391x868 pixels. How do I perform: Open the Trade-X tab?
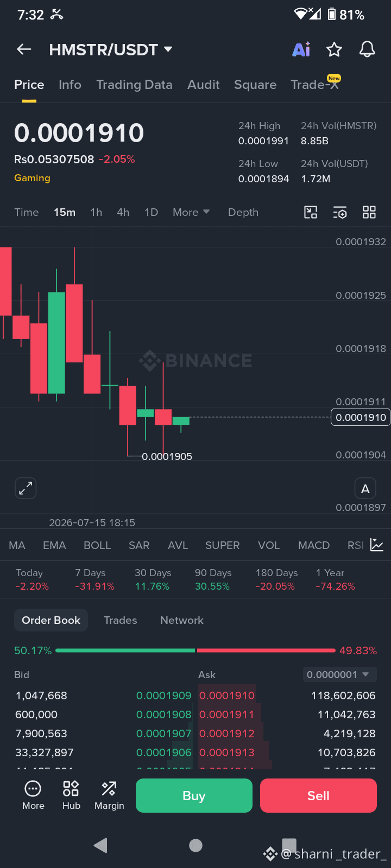(315, 84)
